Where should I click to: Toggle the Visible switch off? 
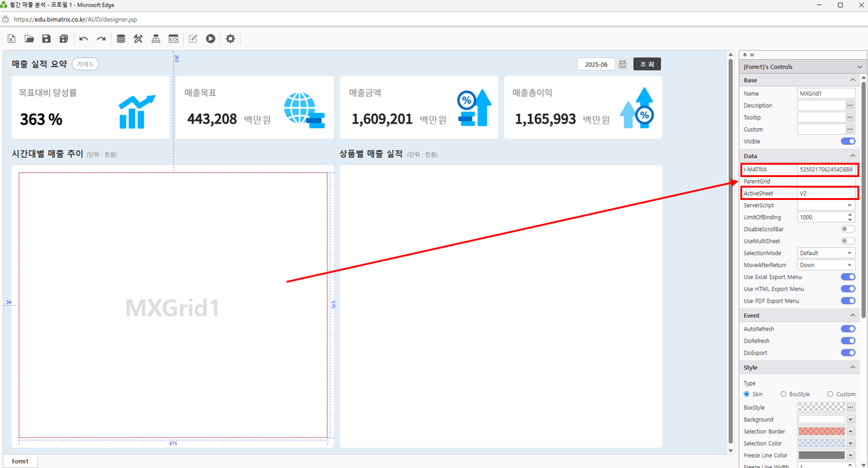tap(848, 142)
